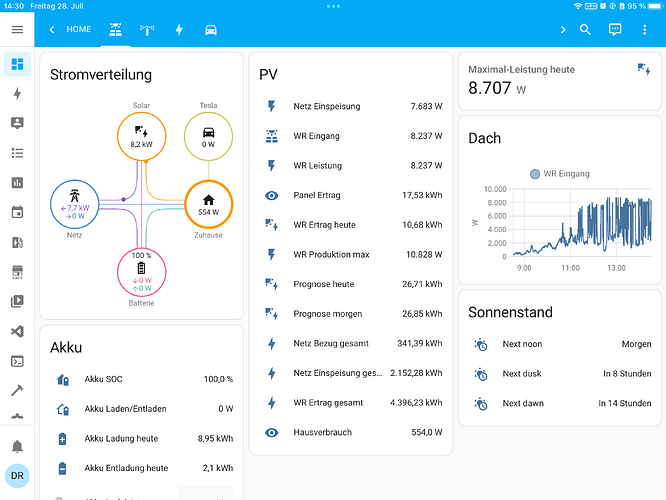Switch to the HOME tab
The width and height of the screenshot is (666, 500).
click(79, 29)
